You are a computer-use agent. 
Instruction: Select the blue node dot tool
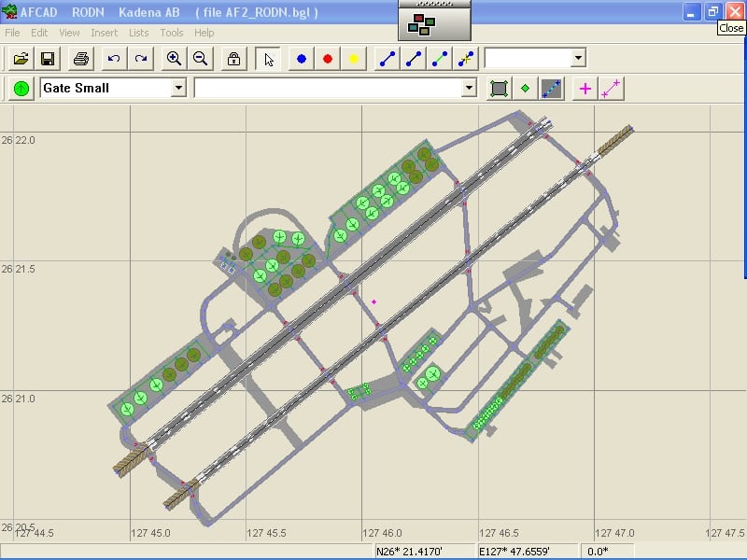pos(302,59)
